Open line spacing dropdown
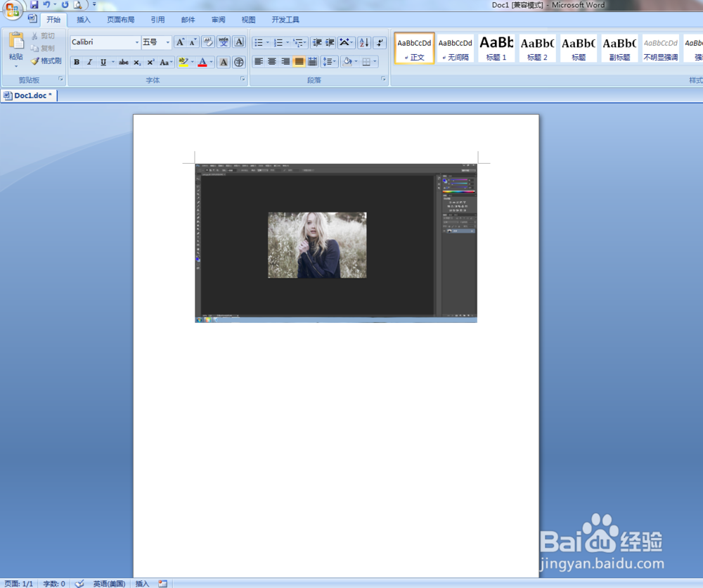The width and height of the screenshot is (703, 588). [330, 62]
